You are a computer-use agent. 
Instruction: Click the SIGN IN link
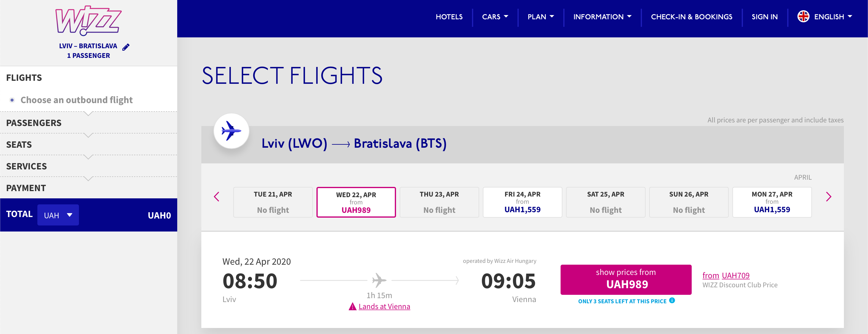pos(765,17)
